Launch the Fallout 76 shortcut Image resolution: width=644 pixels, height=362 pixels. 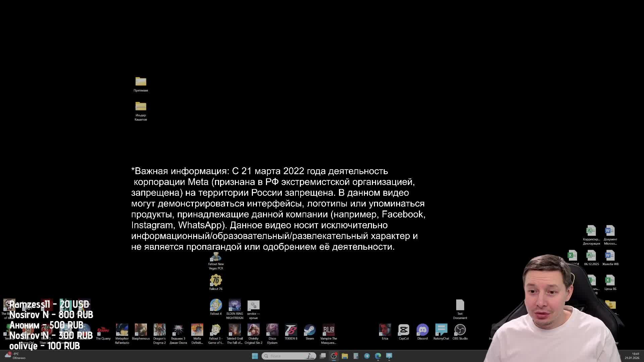click(x=216, y=280)
